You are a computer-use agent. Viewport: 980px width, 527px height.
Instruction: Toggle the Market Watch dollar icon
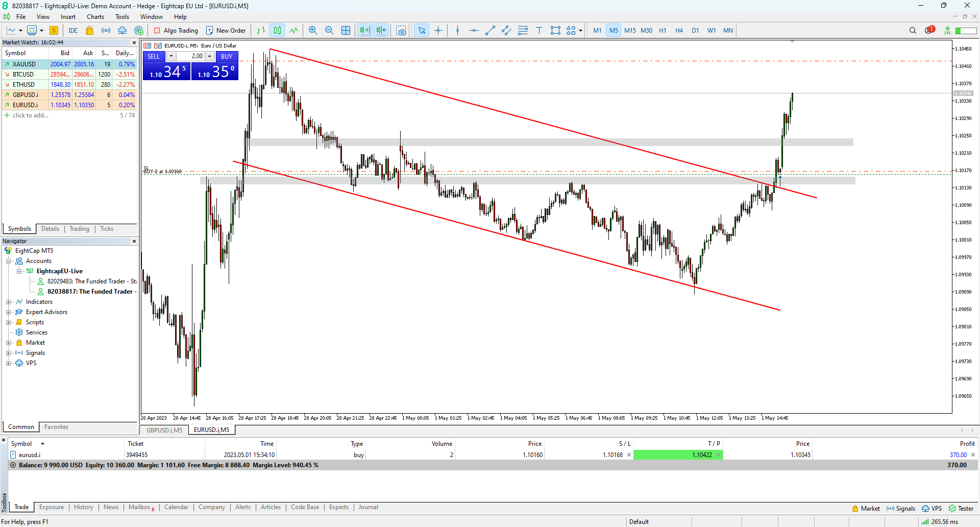(x=54, y=31)
